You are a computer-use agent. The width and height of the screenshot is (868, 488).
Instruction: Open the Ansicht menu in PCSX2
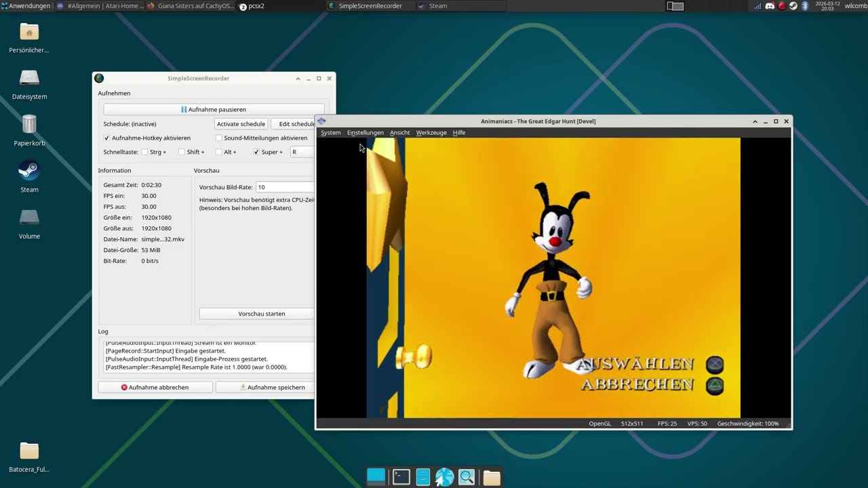(399, 133)
